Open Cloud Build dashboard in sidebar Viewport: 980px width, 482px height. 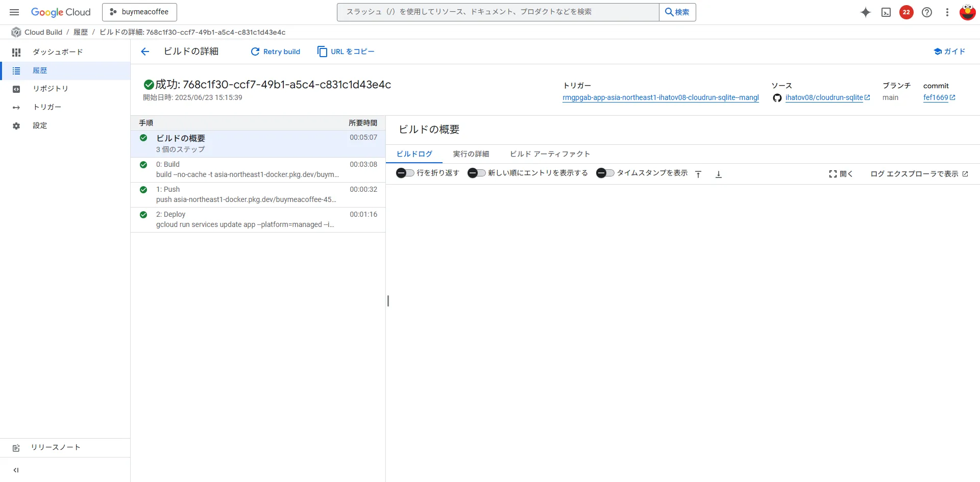pos(58,52)
